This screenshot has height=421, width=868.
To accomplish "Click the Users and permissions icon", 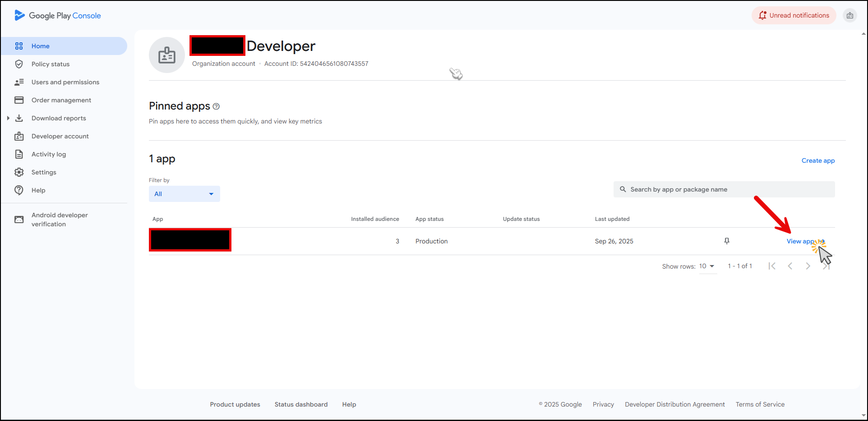I will point(19,82).
